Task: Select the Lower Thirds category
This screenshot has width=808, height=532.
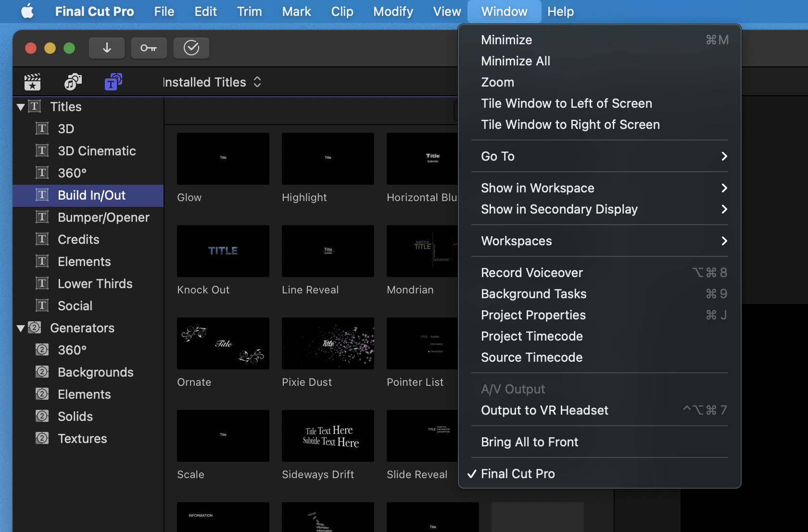Action: click(88, 284)
